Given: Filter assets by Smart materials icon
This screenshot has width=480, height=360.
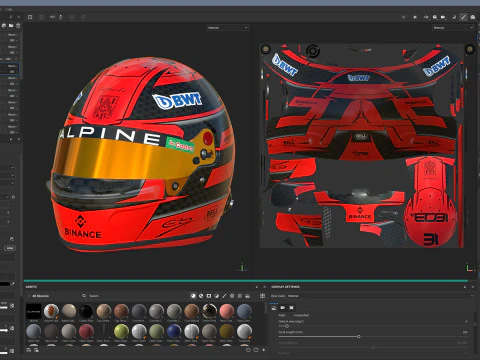Looking at the screenshot, I should [201, 296].
